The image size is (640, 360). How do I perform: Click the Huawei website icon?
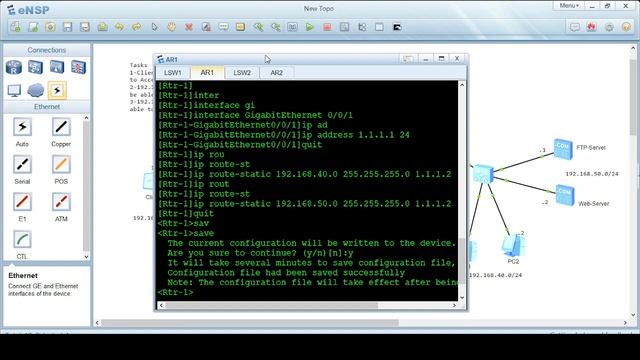(x=591, y=27)
